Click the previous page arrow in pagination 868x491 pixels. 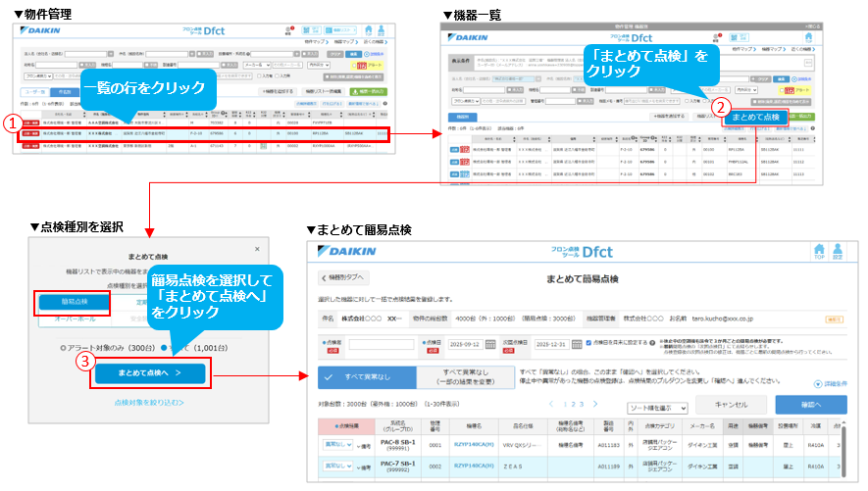coord(552,404)
